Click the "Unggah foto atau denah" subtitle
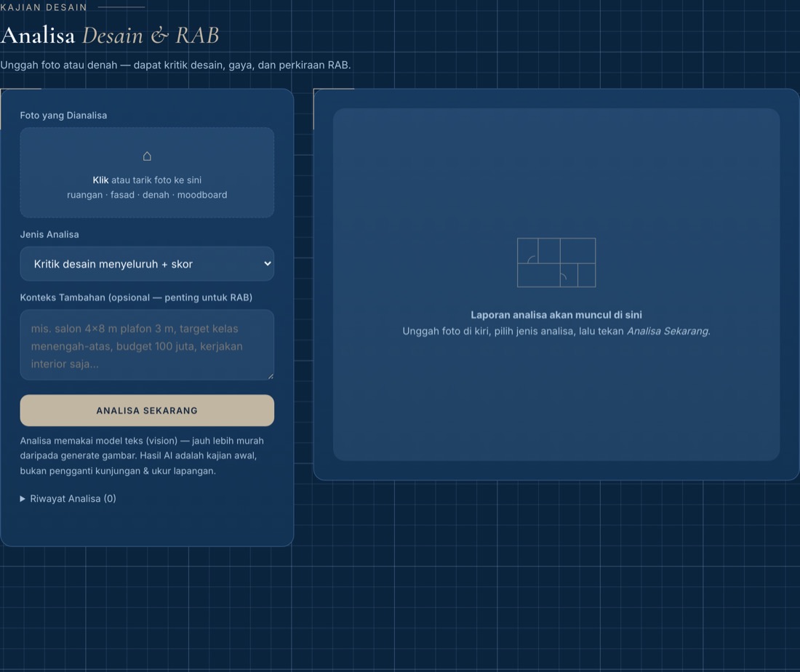Screen dimensions: 800x672 pos(175,65)
